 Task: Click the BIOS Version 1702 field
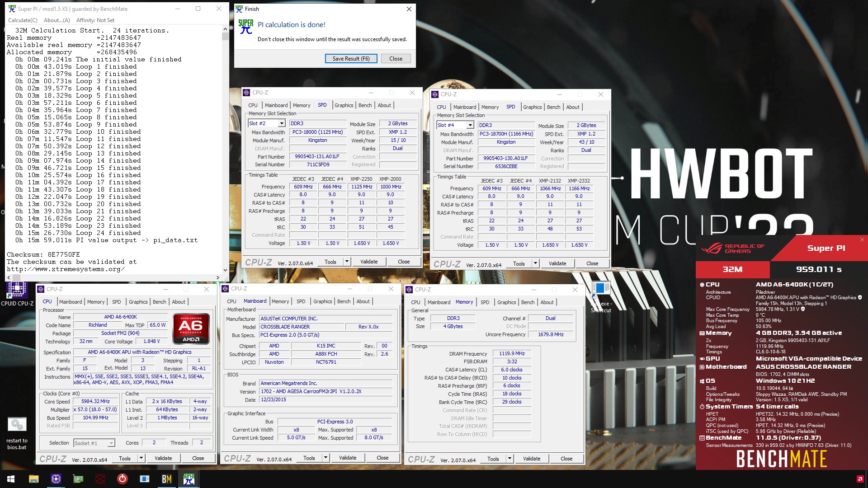[x=326, y=392]
